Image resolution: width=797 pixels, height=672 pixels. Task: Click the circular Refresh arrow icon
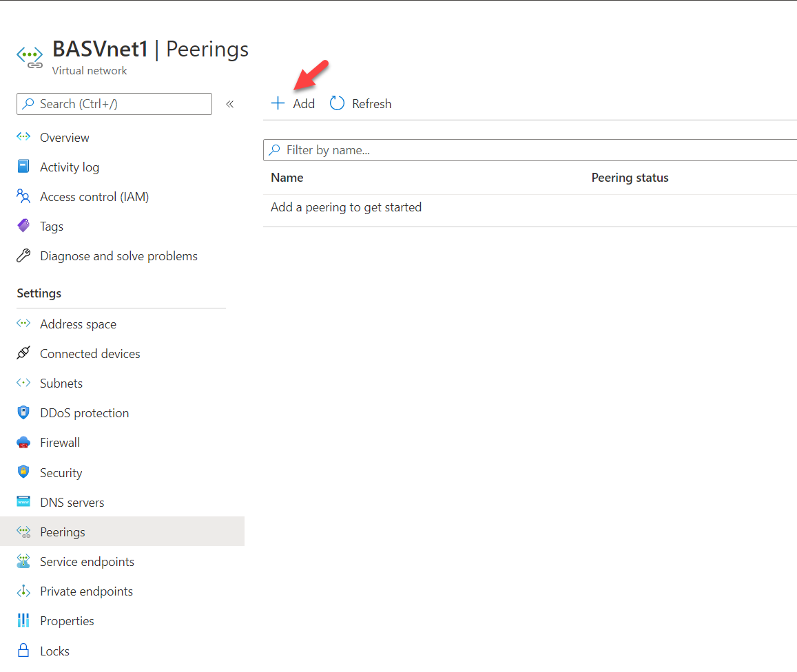tap(337, 103)
